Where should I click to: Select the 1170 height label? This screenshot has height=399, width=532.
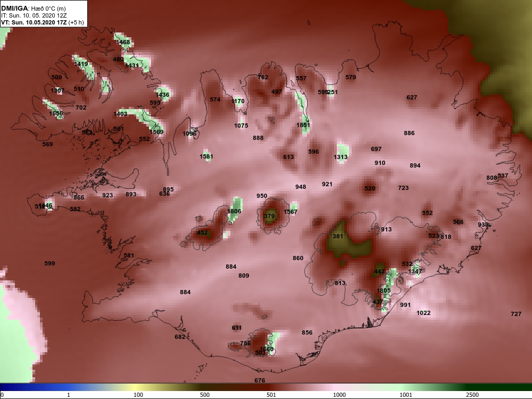(x=238, y=101)
